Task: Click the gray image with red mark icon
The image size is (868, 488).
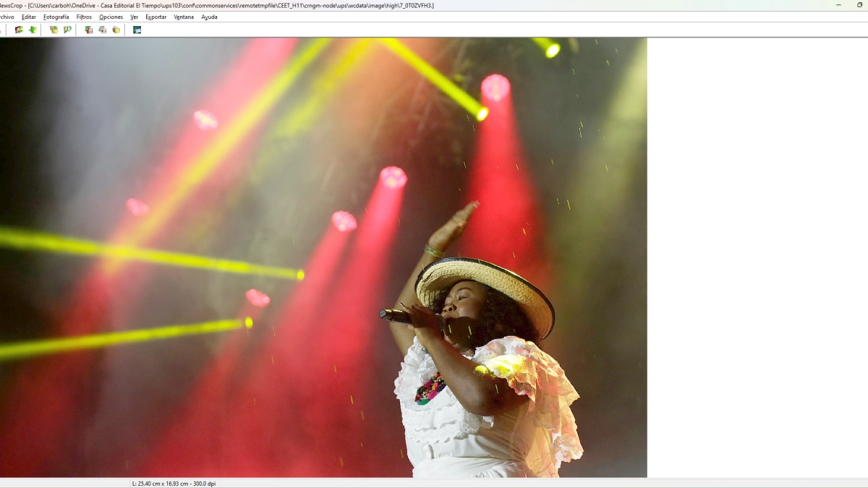Action: tap(102, 30)
